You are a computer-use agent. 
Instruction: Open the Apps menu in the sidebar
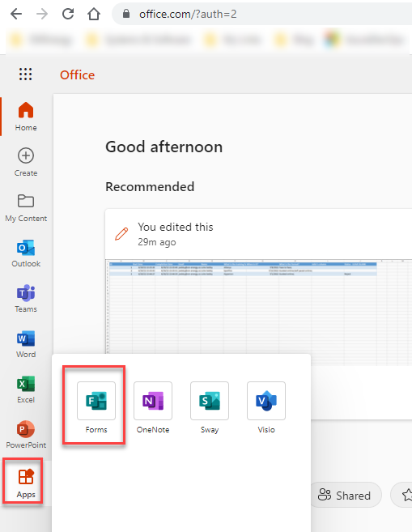[26, 482]
